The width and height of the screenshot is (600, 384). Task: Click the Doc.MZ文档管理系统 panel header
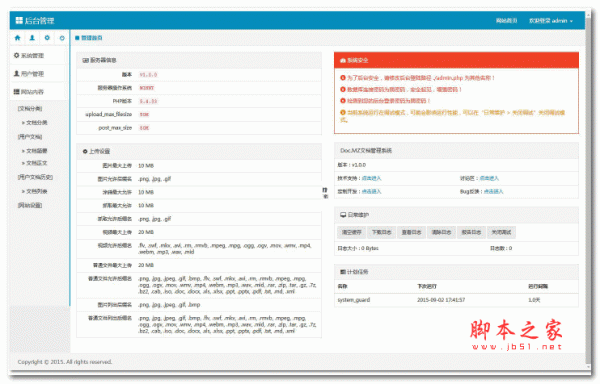[x=456, y=151]
